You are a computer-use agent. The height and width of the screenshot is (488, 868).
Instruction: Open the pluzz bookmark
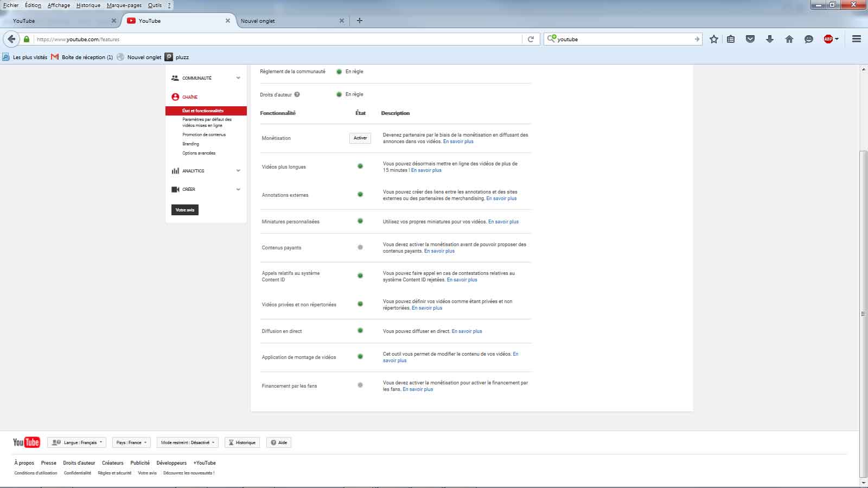(177, 57)
